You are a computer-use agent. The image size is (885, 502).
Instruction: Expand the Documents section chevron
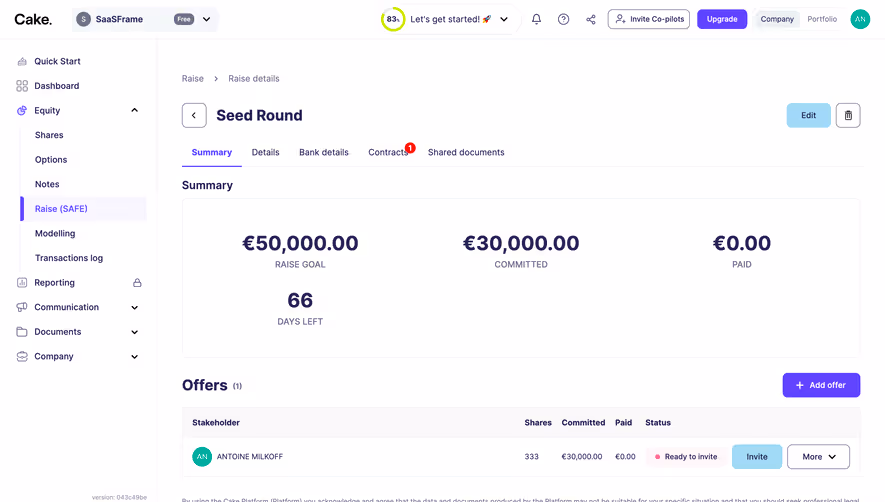[134, 332]
